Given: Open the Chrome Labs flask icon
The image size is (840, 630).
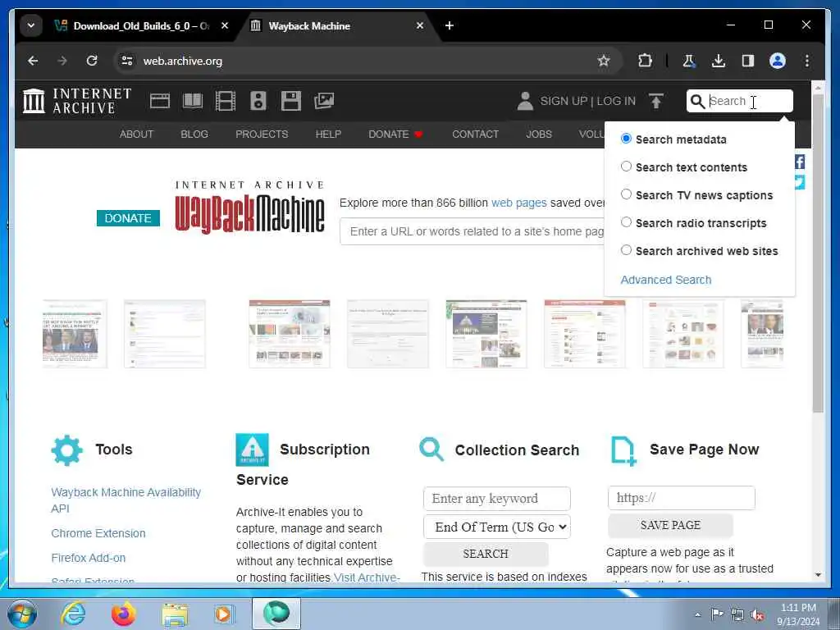Looking at the screenshot, I should pyautogui.click(x=688, y=61).
